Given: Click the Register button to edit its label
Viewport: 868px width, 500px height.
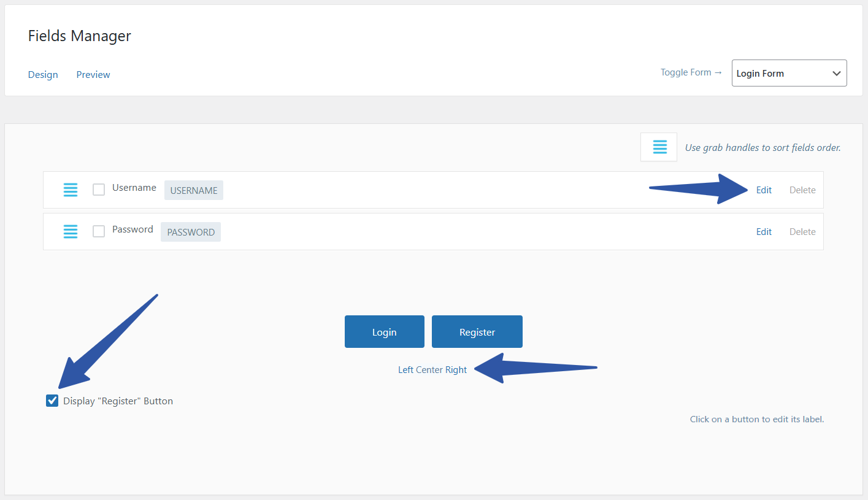Looking at the screenshot, I should 477,331.
